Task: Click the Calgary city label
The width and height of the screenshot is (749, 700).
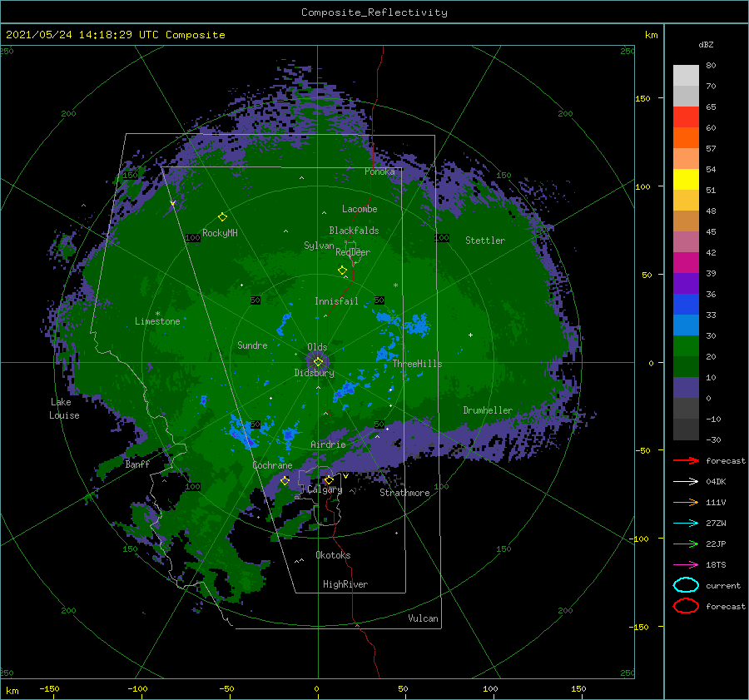Action: coord(325,489)
